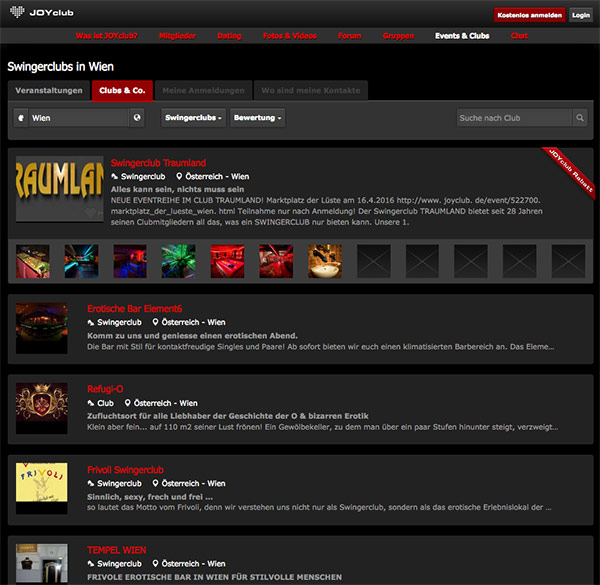Open the Wo sind meine Kontakte tab
The image size is (600, 585).
click(x=311, y=91)
